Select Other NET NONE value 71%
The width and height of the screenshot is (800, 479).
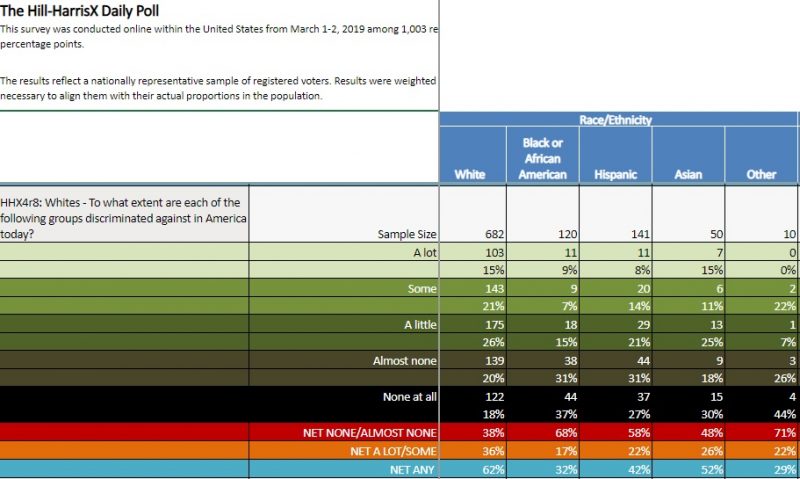click(x=785, y=433)
